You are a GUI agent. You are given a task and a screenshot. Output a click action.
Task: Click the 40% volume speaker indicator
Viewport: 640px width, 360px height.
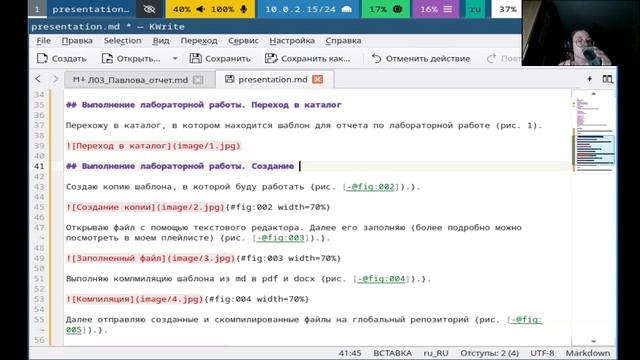pyautogui.click(x=189, y=9)
